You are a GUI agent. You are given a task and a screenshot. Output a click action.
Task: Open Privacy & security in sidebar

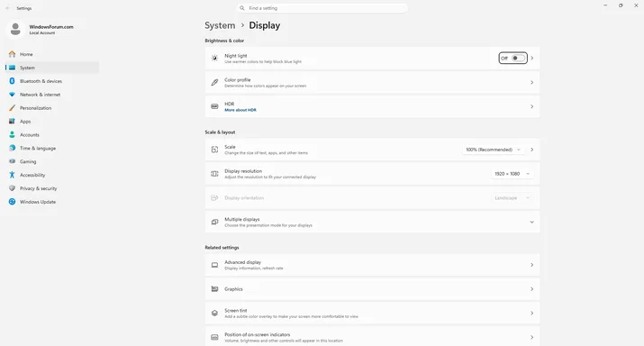tap(52, 188)
